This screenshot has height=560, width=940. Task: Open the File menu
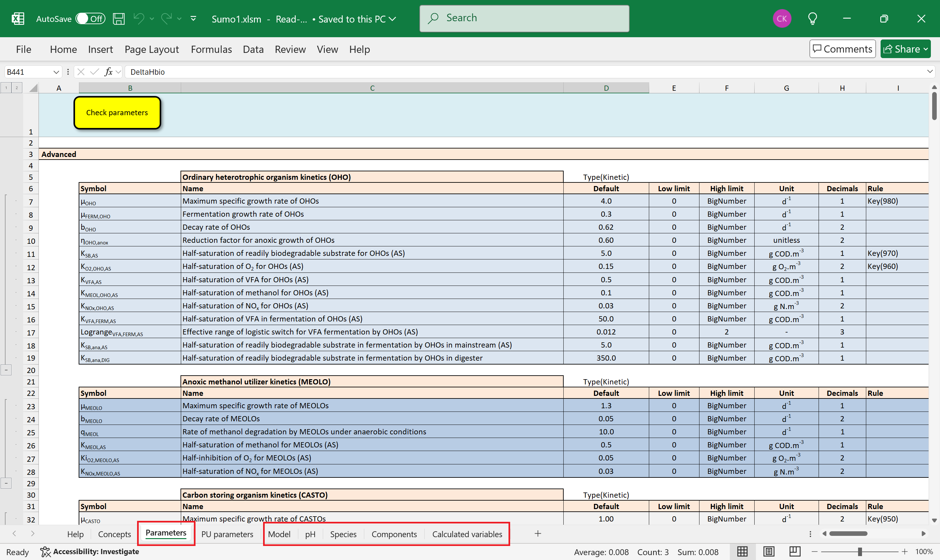[x=23, y=49]
